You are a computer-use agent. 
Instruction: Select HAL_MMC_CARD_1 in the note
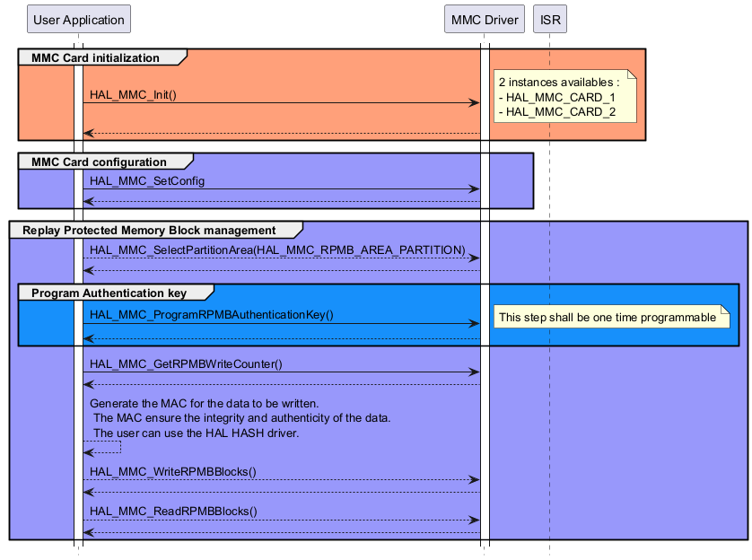tap(561, 97)
